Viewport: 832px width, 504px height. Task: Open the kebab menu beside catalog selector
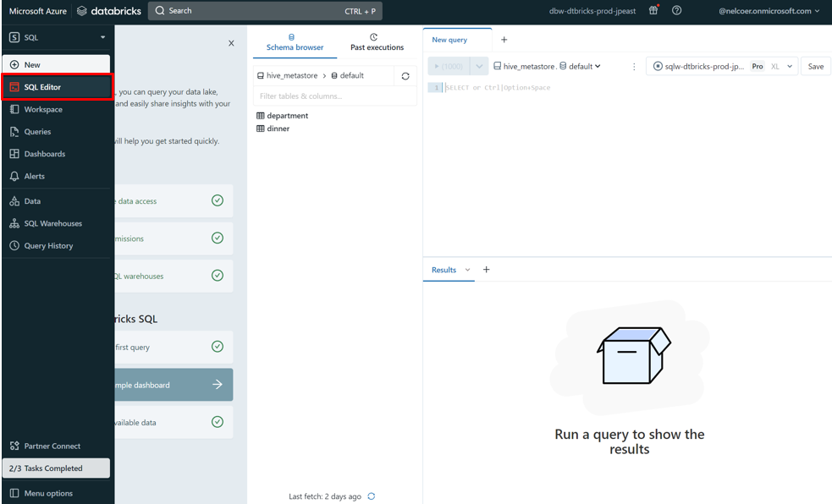point(634,67)
